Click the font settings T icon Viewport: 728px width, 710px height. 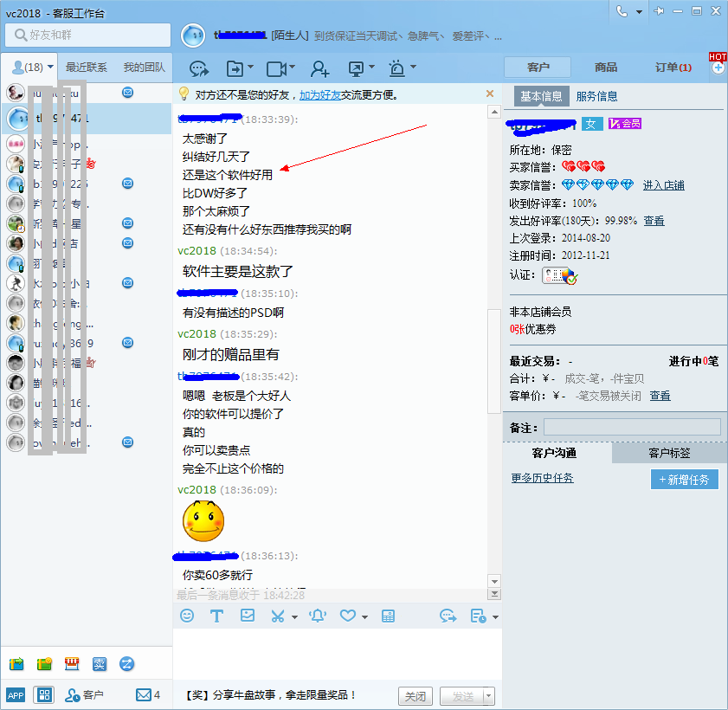click(216, 616)
